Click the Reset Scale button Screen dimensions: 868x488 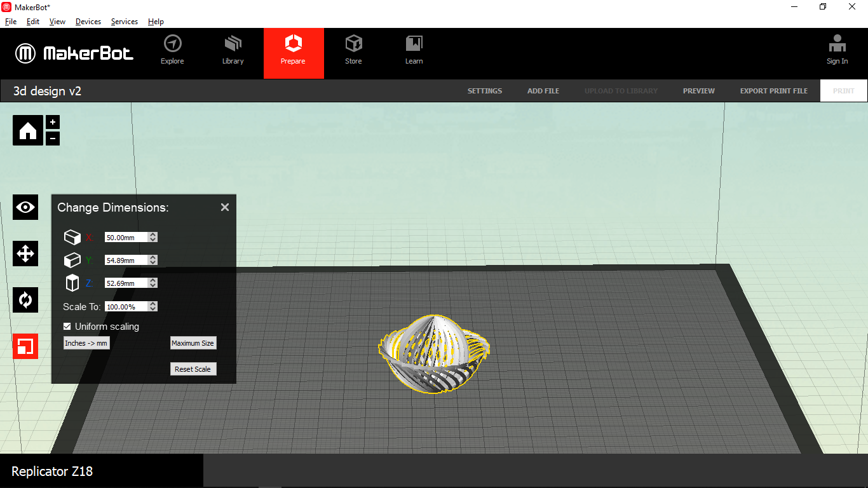pyautogui.click(x=193, y=369)
